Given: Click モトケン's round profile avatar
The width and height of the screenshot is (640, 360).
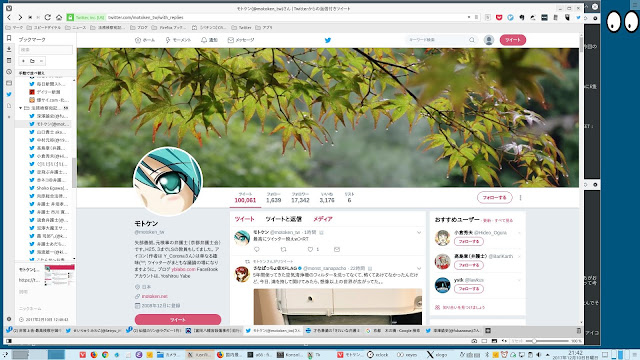Looking at the screenshot, I should tap(168, 182).
